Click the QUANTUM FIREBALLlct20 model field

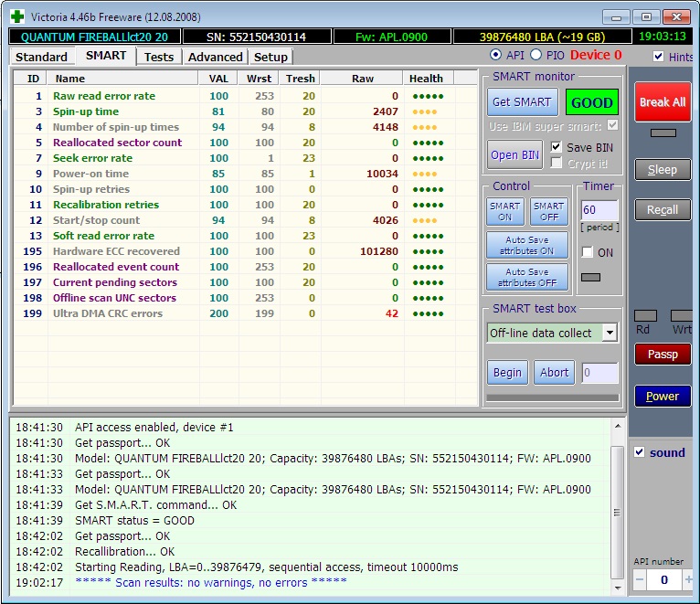coord(94,37)
